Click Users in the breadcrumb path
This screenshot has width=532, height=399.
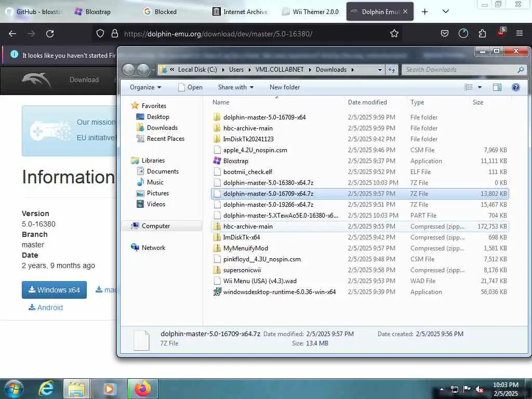(x=236, y=70)
